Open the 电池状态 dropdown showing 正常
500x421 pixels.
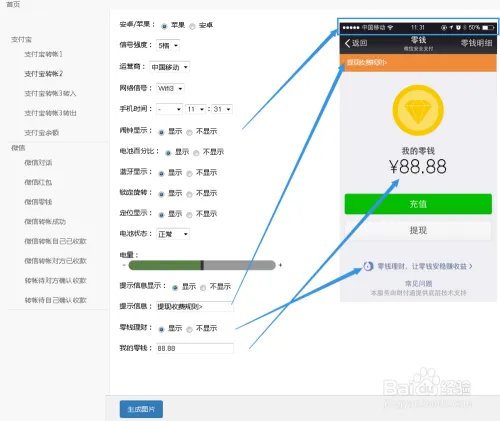click(x=173, y=234)
